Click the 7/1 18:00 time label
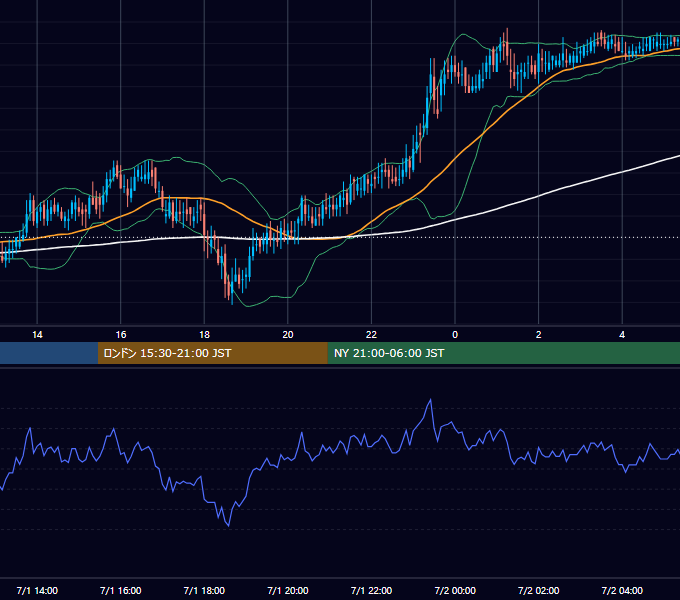The width and height of the screenshot is (680, 600). pyautogui.click(x=204, y=590)
